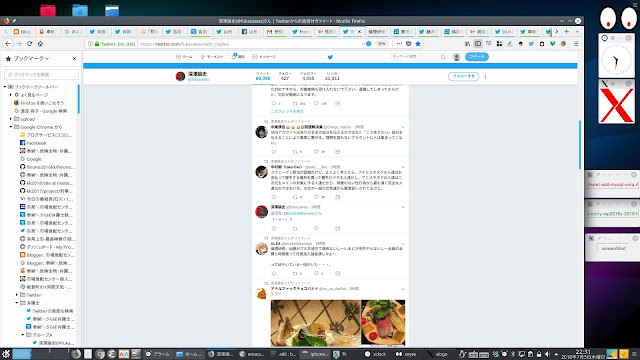The height and width of the screenshot is (360, 640).
Task: Click the green padlock site security icon
Action: 97,44
